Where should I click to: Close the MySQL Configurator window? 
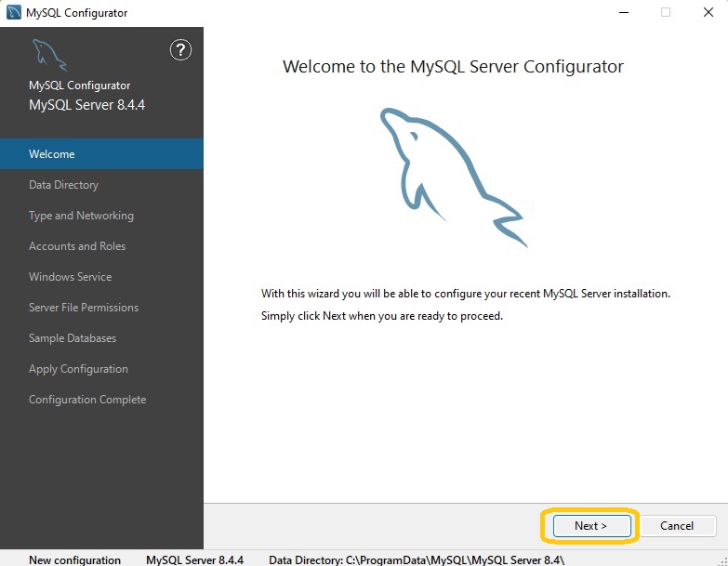pos(708,12)
